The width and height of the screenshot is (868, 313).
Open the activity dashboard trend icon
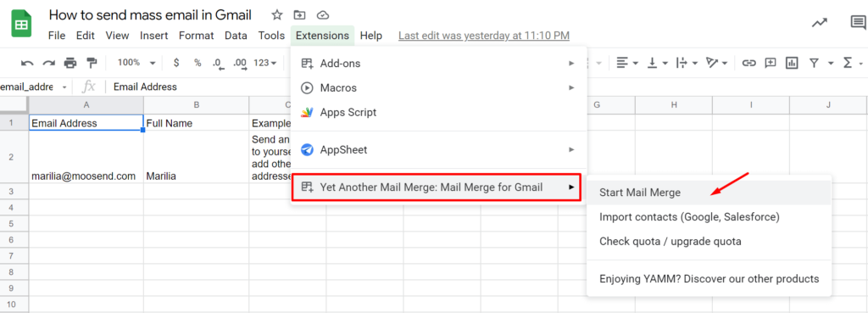[820, 23]
